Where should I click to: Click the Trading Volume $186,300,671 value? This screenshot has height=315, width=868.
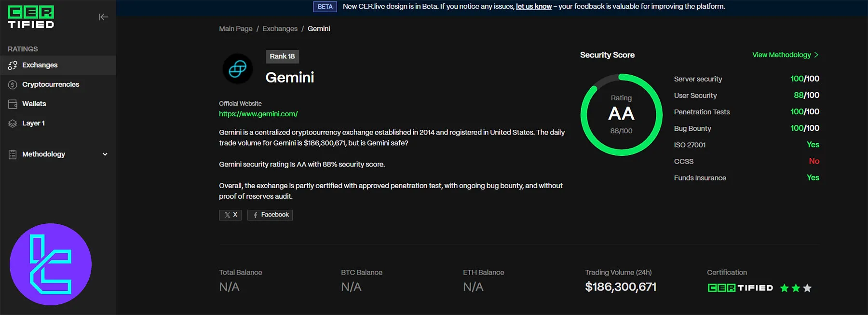click(x=621, y=287)
